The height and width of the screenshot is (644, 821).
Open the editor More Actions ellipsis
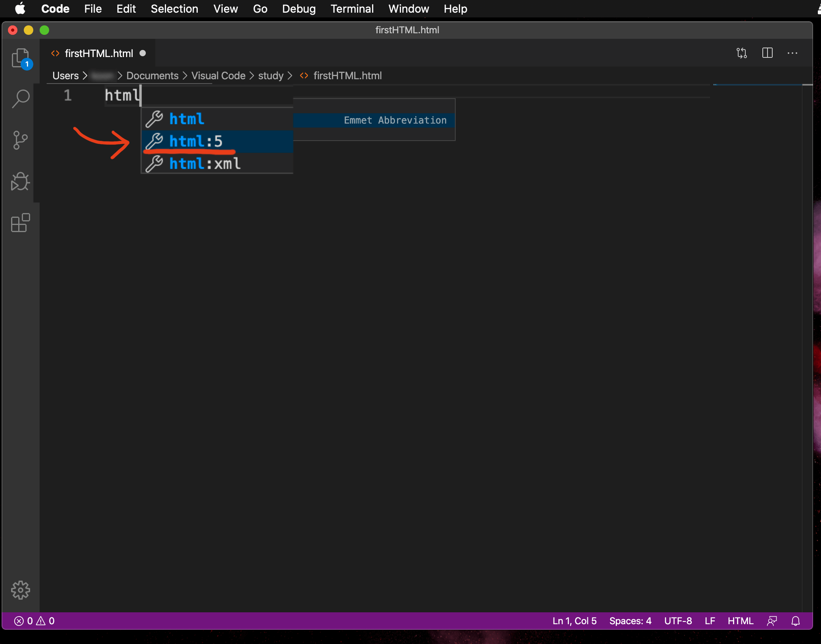792,53
